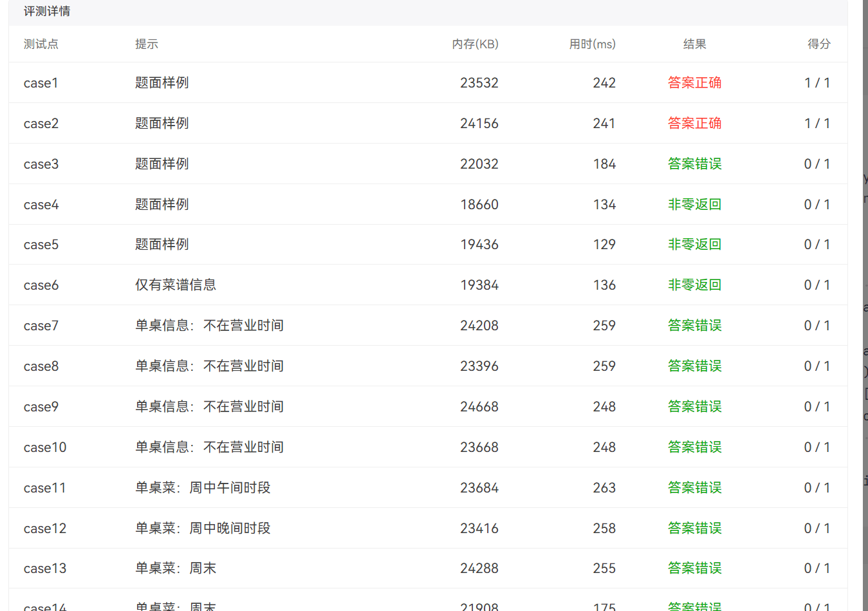Click the 提示 column header

click(146, 44)
